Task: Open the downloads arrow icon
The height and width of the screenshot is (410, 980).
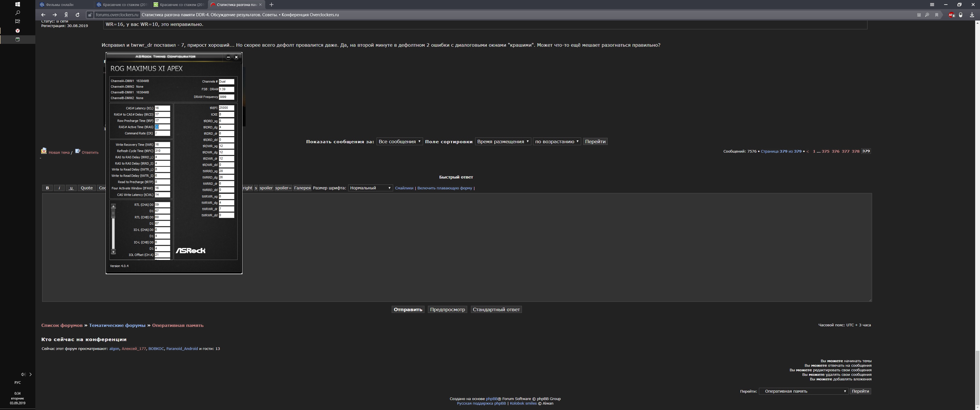Action: point(972,15)
